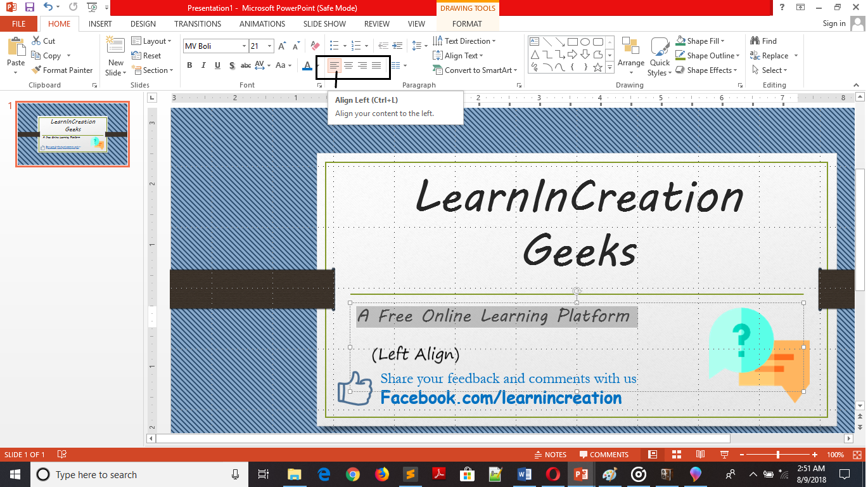Toggle Bold formatting

(189, 65)
